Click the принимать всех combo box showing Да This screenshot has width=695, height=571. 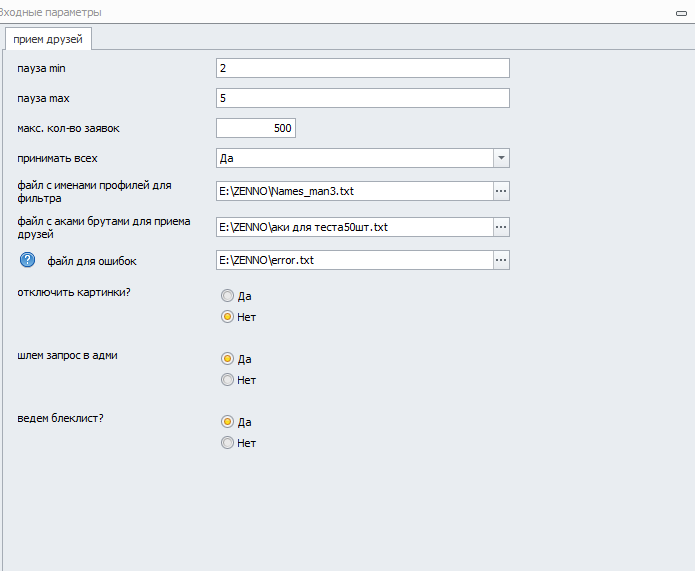354,158
